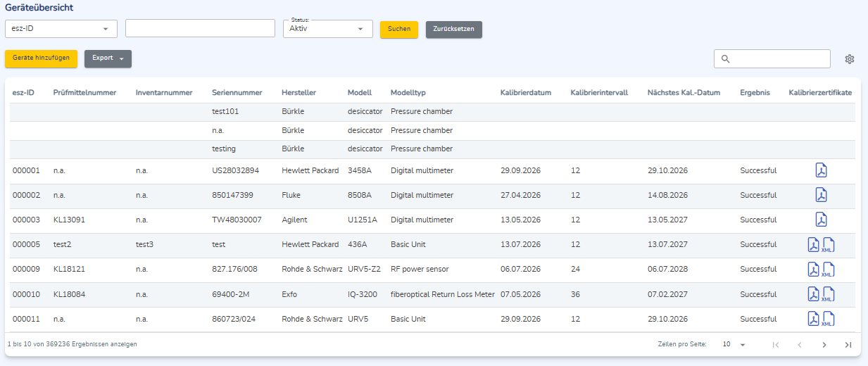This screenshot has height=366, width=868.
Task: Sort by Prüfmittelnummer column header
Action: click(84, 92)
